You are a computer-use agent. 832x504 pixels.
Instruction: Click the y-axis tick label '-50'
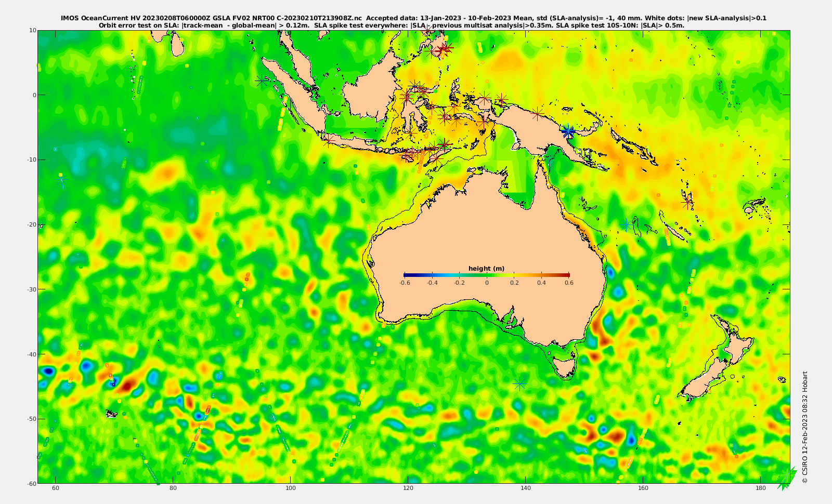point(32,419)
